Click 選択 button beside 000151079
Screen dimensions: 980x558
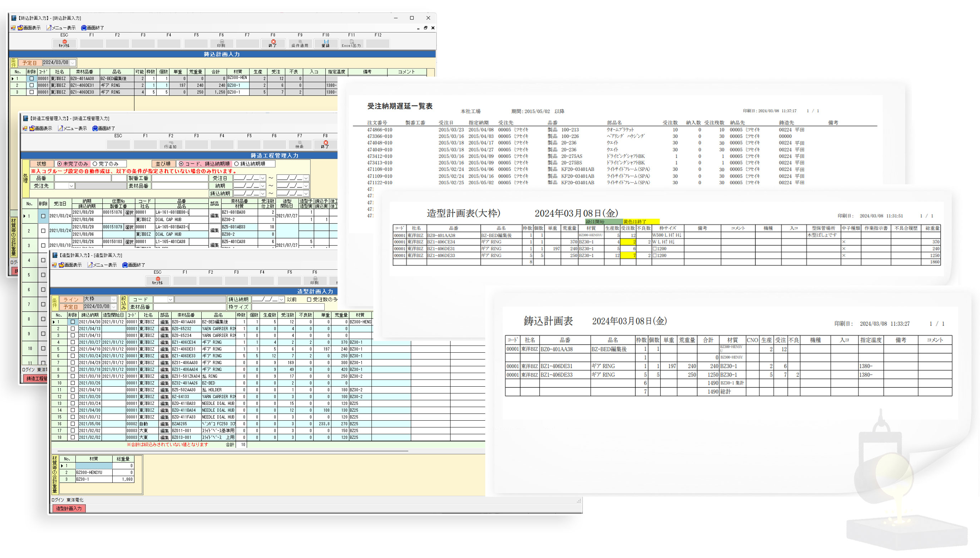[x=129, y=227]
